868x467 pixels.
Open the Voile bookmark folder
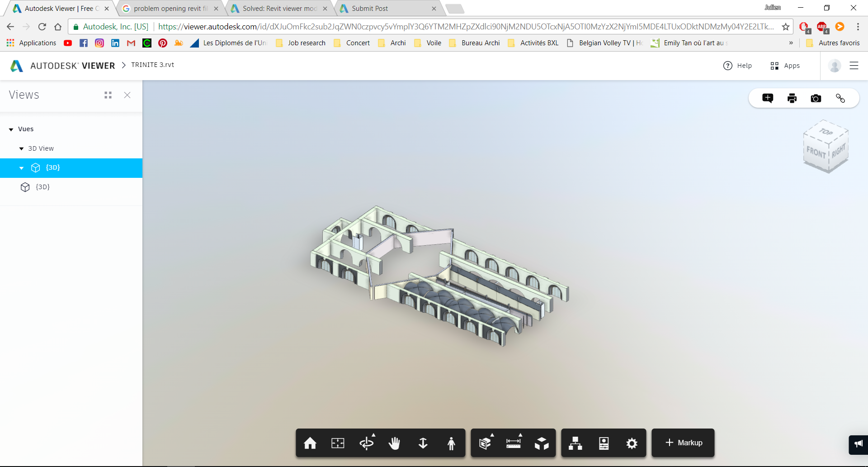428,43
